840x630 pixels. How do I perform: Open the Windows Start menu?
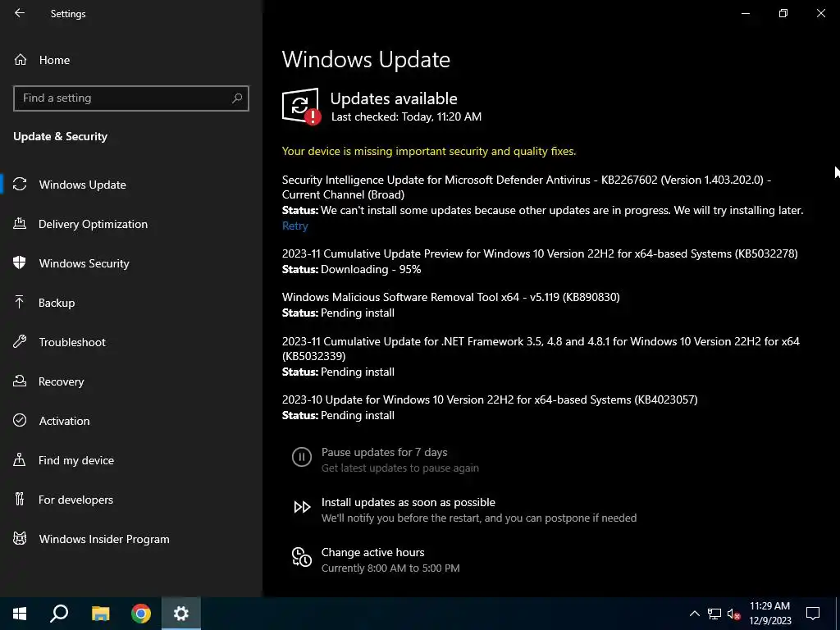point(20,614)
